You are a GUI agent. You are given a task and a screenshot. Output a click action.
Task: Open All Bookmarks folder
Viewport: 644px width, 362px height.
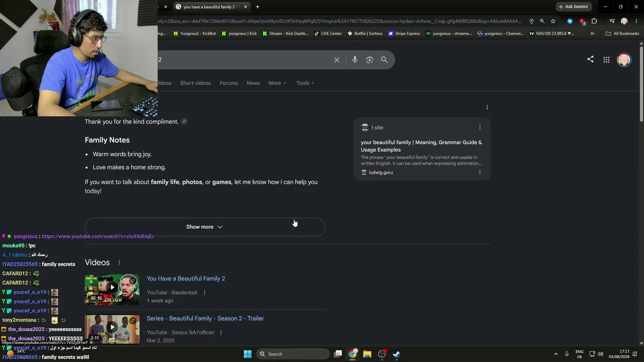point(622,34)
